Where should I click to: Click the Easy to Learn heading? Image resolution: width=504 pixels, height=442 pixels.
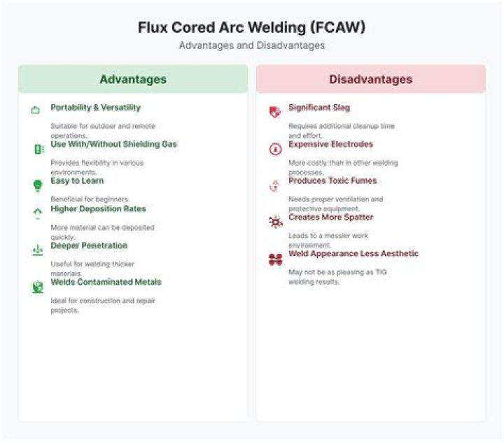[x=77, y=180]
